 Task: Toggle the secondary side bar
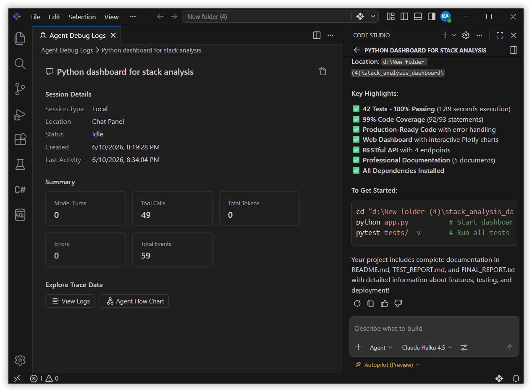pyautogui.click(x=431, y=16)
